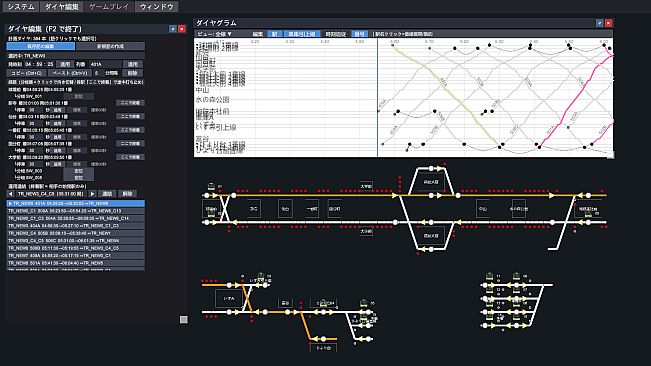Viewport: 651px width, 366px height.
Task: Click the 中山 station box on the track map
Action: pyautogui.click(x=482, y=209)
